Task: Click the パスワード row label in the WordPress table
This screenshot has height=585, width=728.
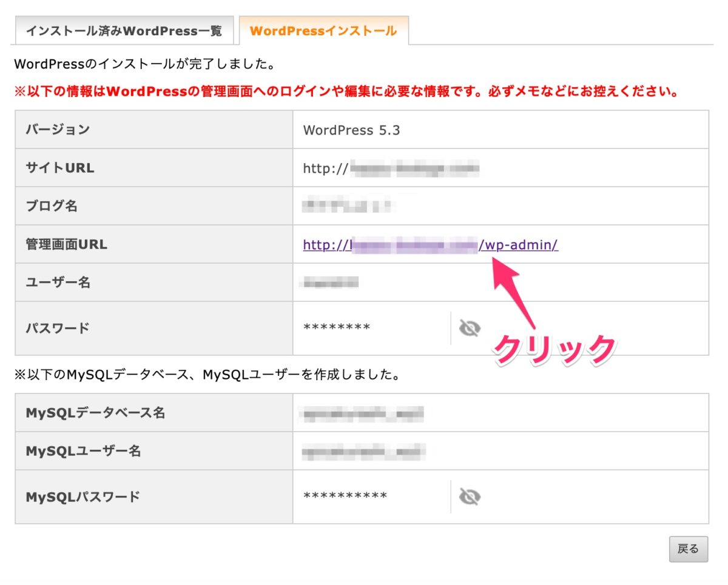Action: pos(58,329)
